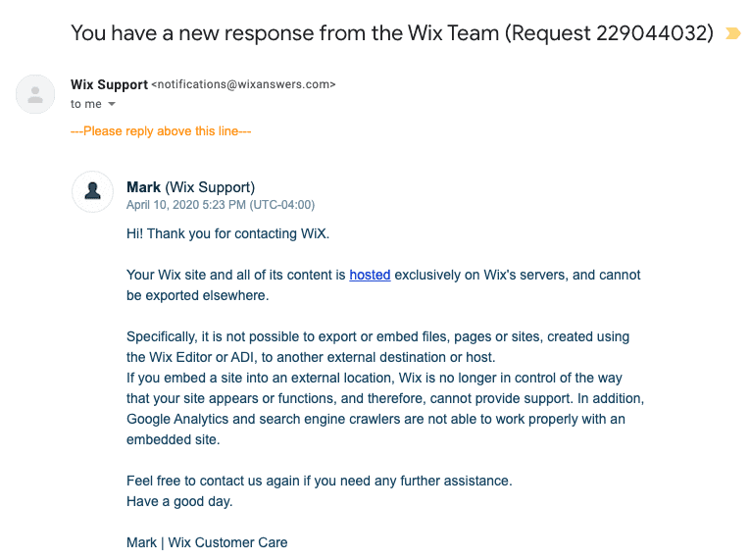This screenshot has height=560, width=750.
Task: Click the "be exported elsewhere." text line
Action: [197, 295]
